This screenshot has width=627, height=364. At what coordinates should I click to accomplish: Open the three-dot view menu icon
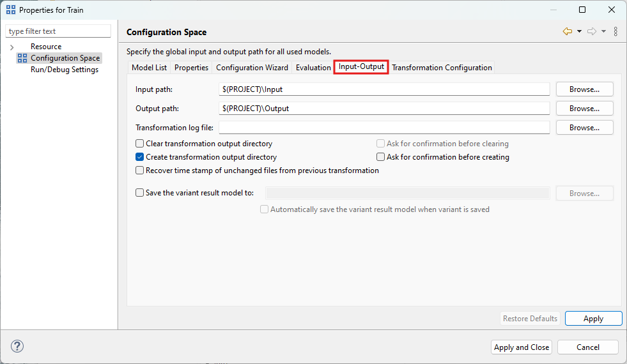click(615, 31)
